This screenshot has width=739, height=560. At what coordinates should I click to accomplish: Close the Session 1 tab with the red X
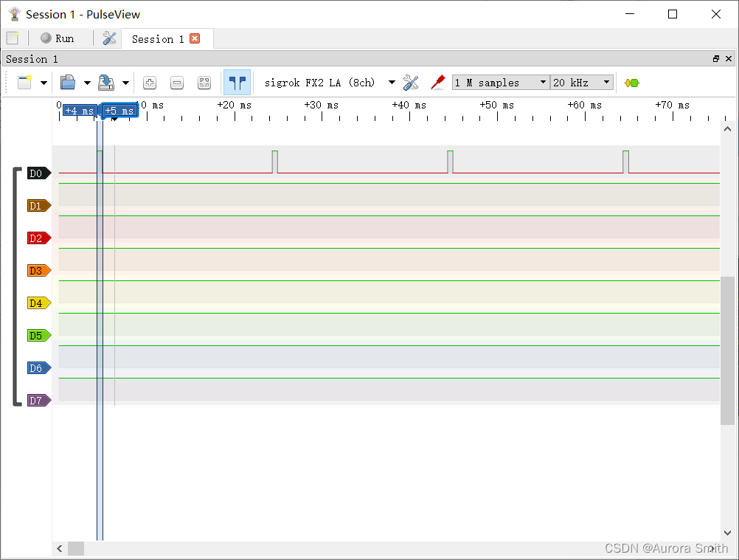195,38
